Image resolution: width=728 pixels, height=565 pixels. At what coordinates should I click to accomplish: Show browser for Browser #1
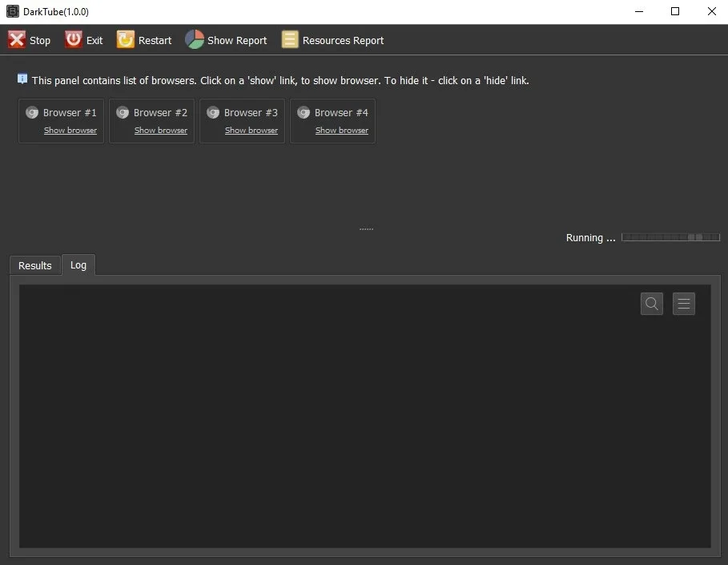(x=70, y=131)
